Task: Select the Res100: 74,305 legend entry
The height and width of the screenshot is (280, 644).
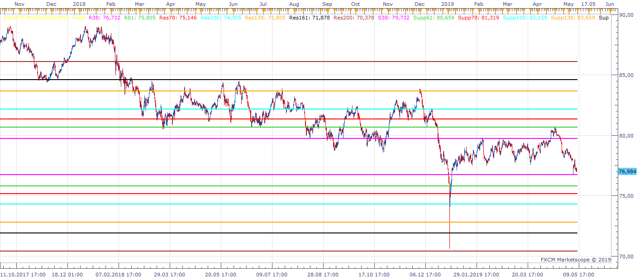Action: click(220, 18)
